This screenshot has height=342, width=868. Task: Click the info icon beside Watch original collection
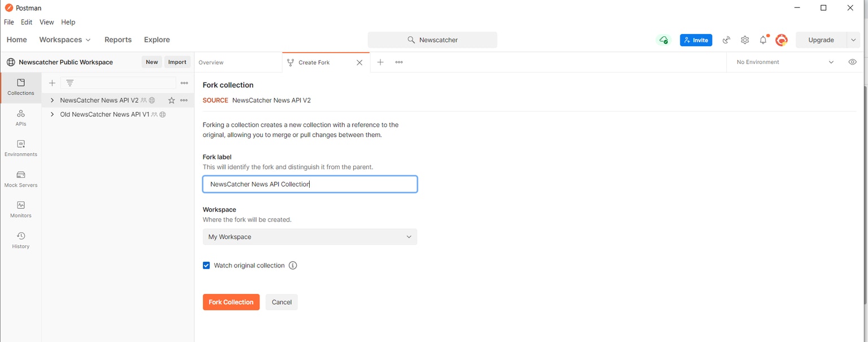tap(293, 266)
